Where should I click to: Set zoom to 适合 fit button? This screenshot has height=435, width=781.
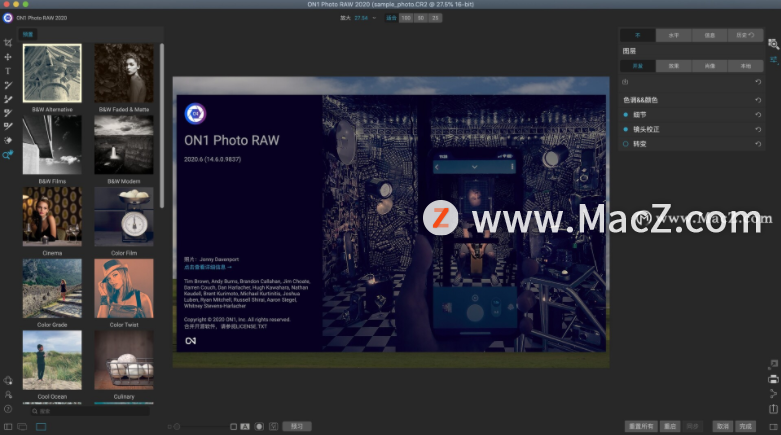coord(391,18)
